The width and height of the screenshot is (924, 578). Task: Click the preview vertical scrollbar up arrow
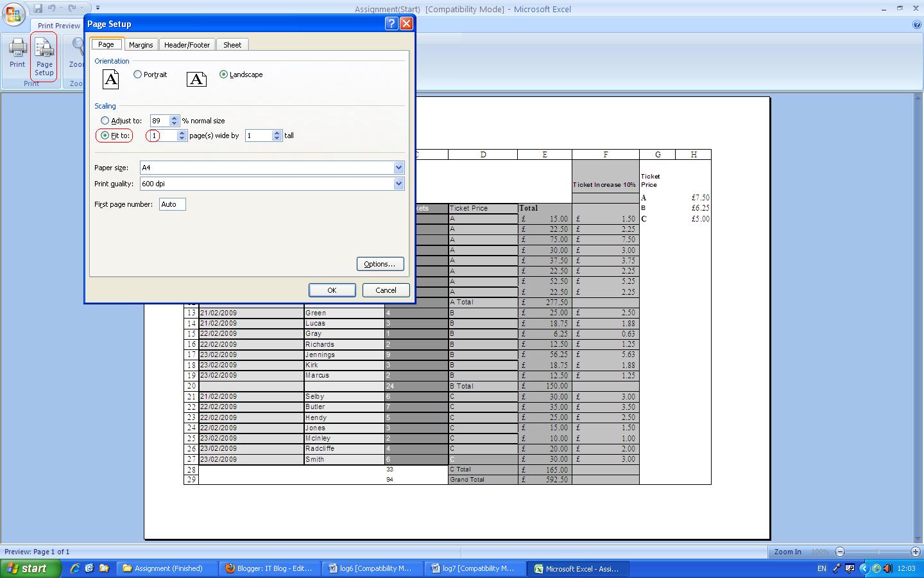point(918,98)
